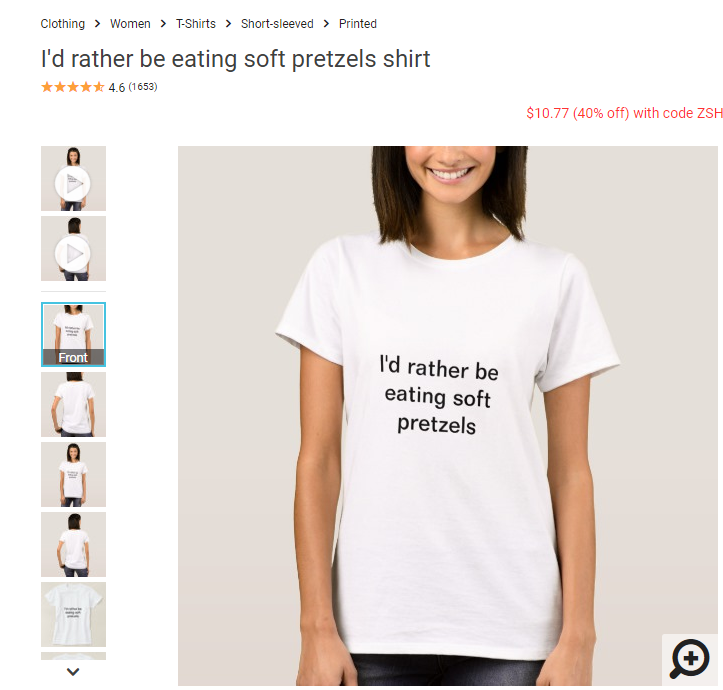The height and width of the screenshot is (690, 723).
Task: Open the Printed breadcrumb link
Action: pyautogui.click(x=358, y=24)
